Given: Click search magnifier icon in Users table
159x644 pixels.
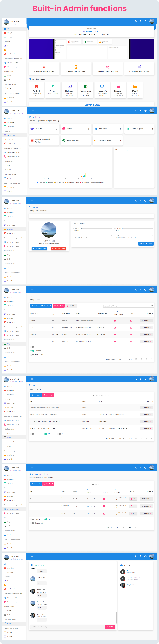Looking at the screenshot, I should coord(152,306).
